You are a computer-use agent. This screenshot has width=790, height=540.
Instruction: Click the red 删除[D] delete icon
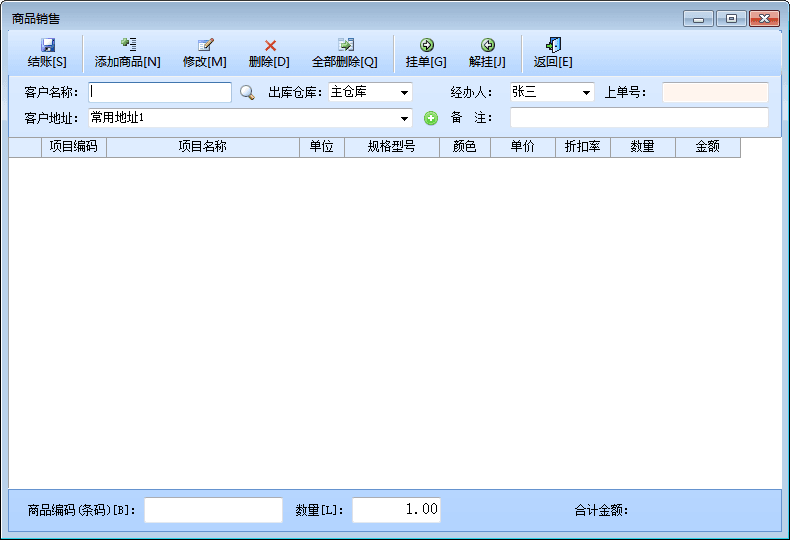click(x=269, y=45)
